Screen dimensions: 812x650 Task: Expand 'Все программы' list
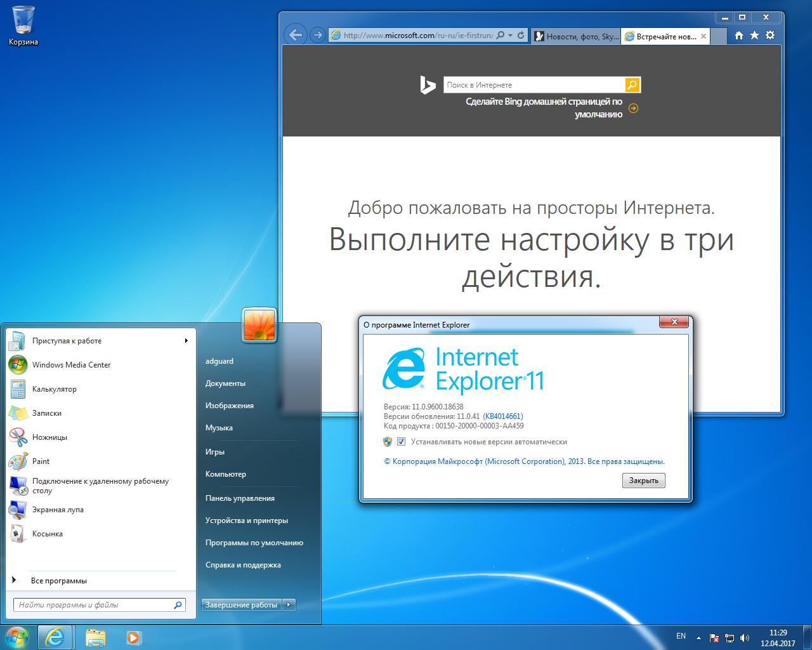click(99, 581)
